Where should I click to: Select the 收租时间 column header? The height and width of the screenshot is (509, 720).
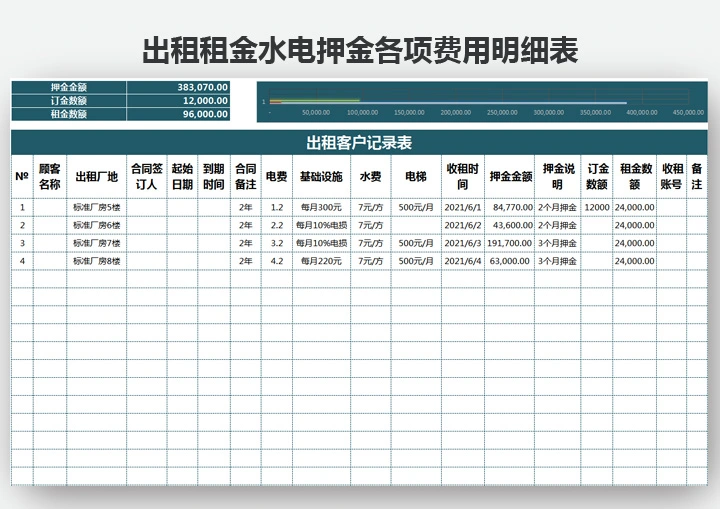click(x=463, y=177)
